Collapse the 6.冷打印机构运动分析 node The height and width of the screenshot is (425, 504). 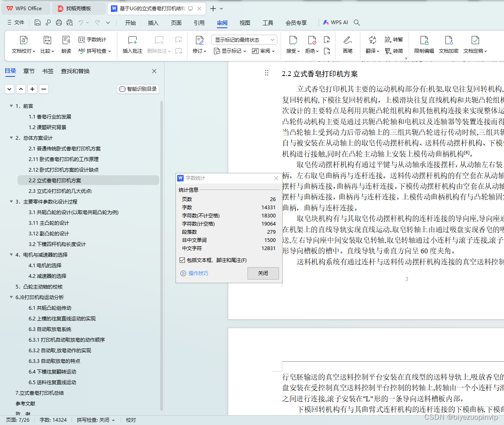point(11,297)
